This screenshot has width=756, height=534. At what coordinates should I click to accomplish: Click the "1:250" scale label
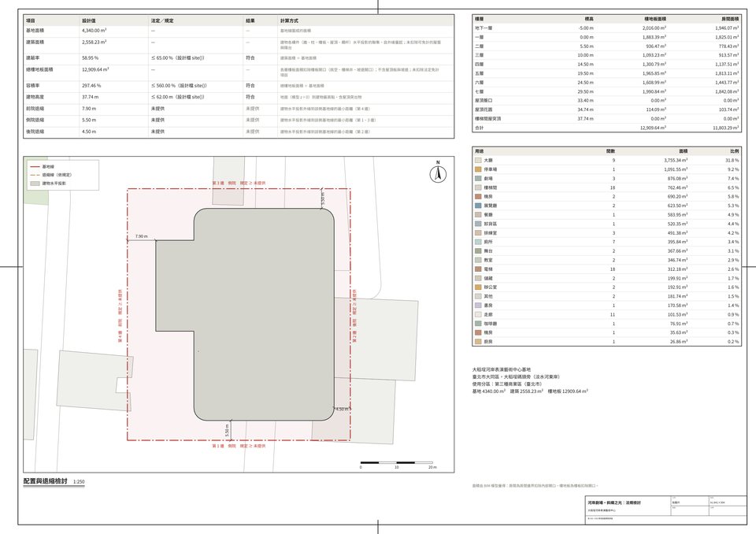[x=79, y=482]
